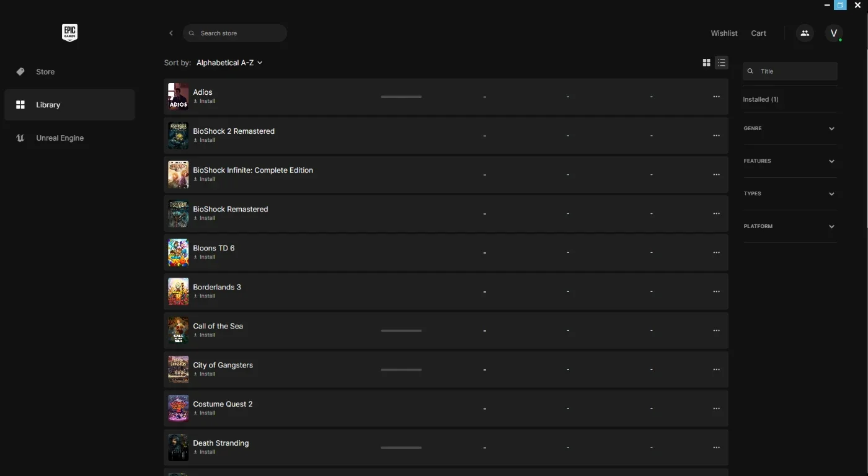868x476 pixels.
Task: Install Call of the Sea
Action: (205, 335)
